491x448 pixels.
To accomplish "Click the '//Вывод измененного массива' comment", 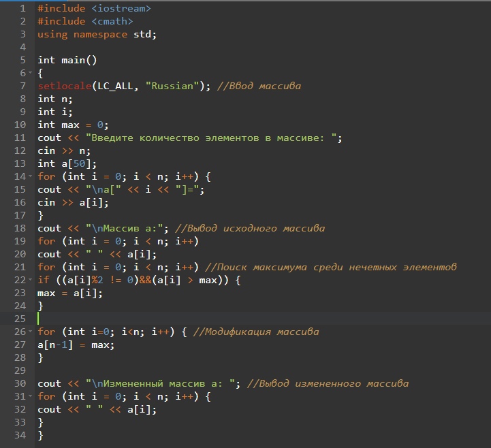I will [328, 384].
